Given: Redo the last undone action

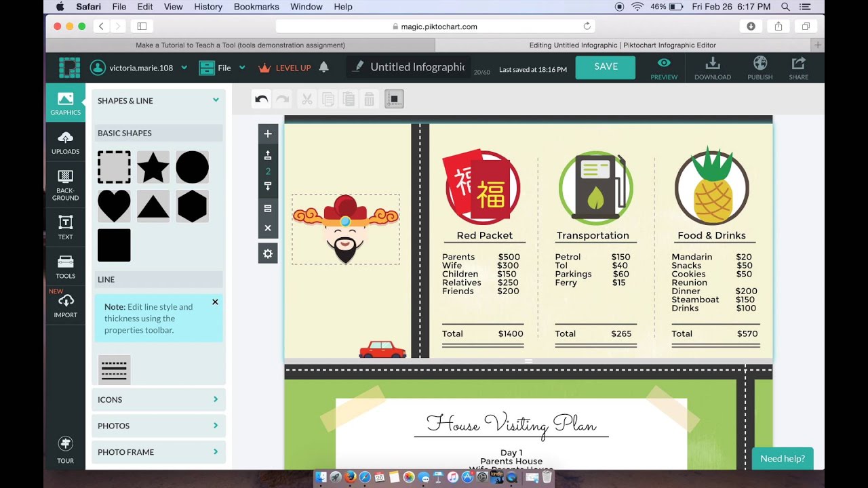Looking at the screenshot, I should click(x=283, y=100).
